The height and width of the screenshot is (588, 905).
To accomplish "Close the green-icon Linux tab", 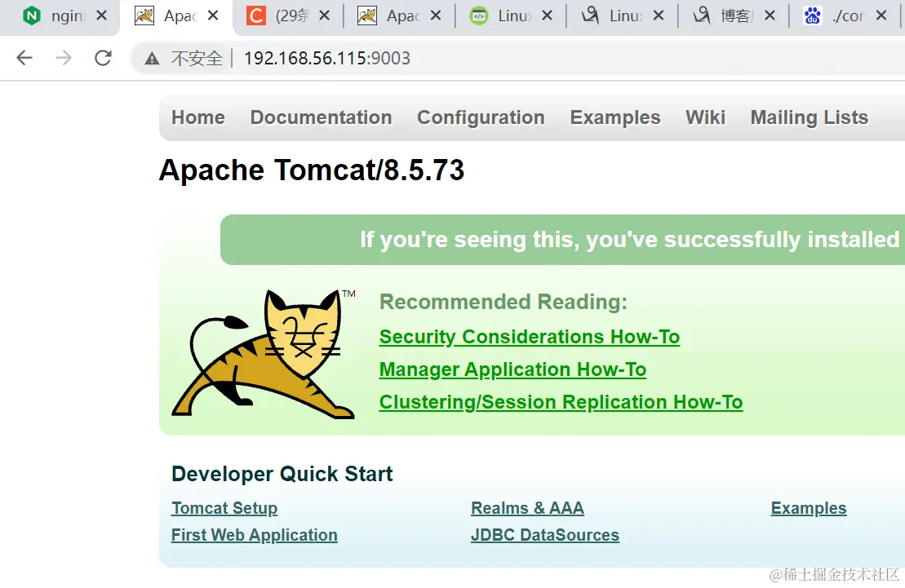I will (x=547, y=15).
